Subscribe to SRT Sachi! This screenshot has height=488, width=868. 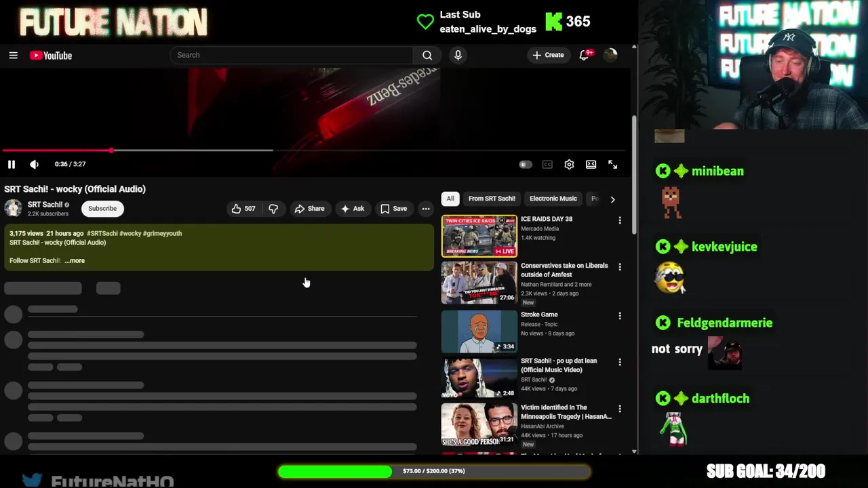(102, 209)
